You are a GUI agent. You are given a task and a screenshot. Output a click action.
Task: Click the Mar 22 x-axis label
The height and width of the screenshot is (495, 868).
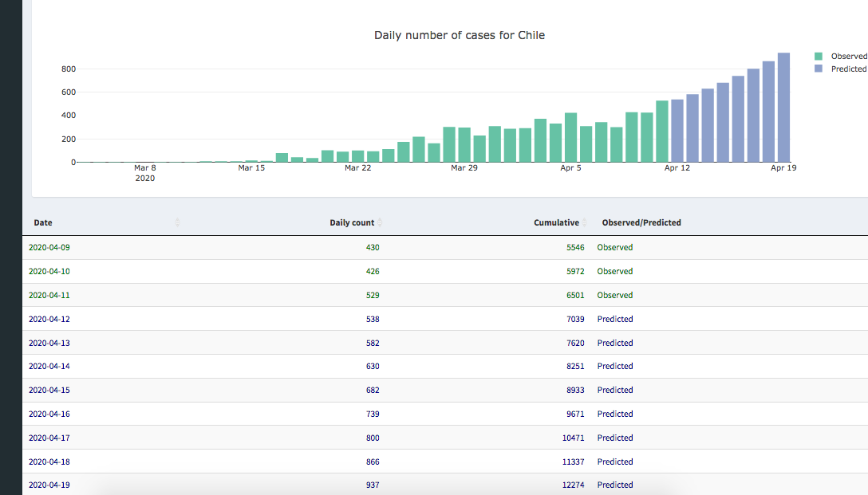357,168
